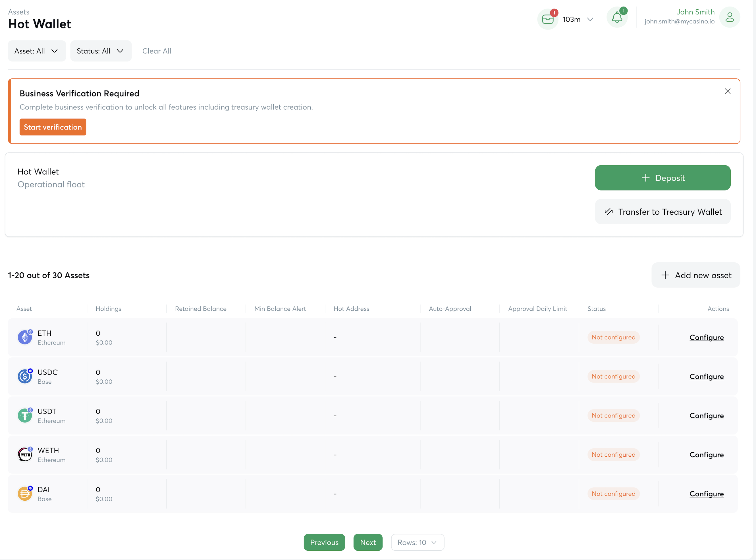Click the DAI coin icon
This screenshot has width=756, height=560.
coord(25,494)
